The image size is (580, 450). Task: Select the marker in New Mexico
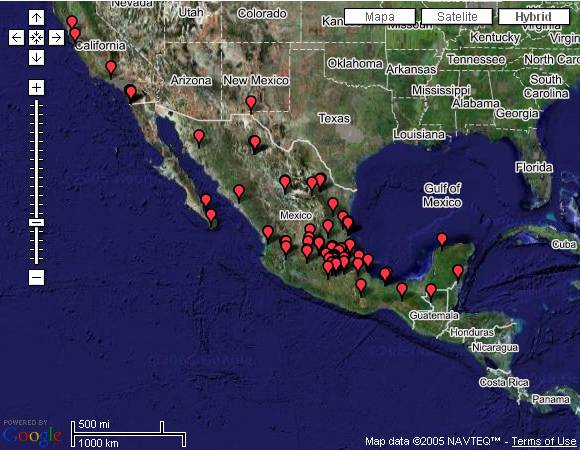pos(251,103)
